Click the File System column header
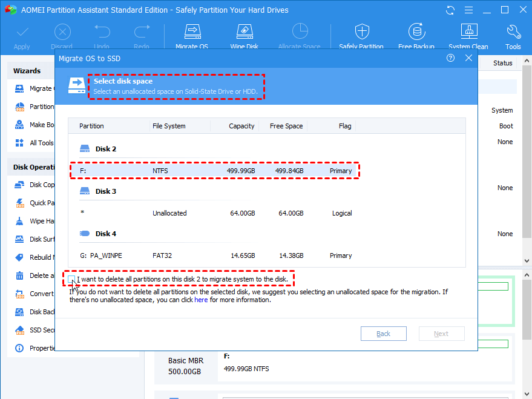The image size is (532, 399). [180, 126]
